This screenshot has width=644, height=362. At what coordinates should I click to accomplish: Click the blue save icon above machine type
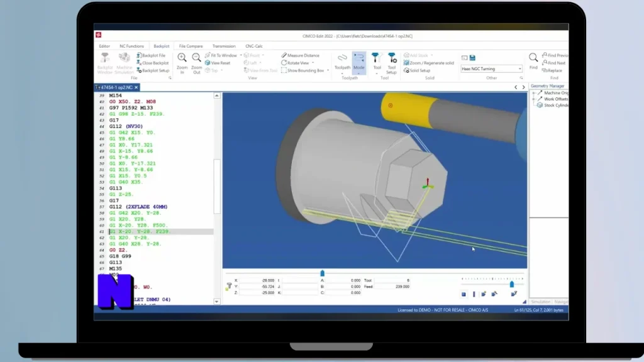coord(472,58)
